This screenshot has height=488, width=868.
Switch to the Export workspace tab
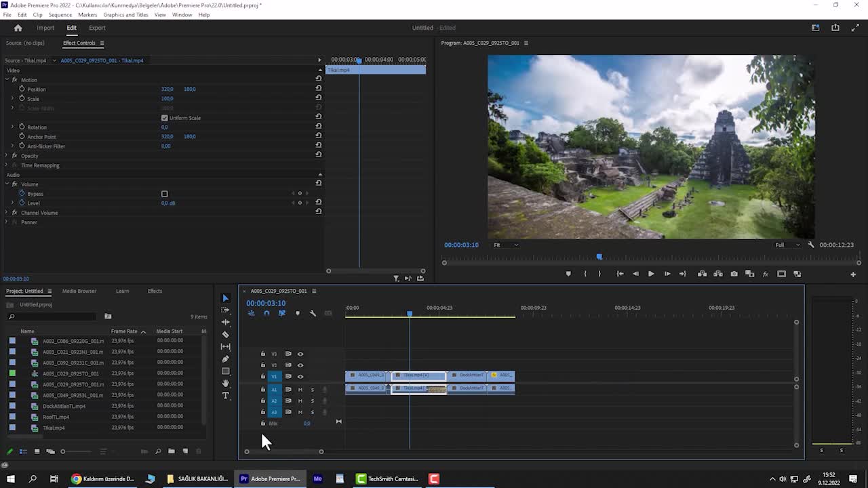(x=97, y=28)
